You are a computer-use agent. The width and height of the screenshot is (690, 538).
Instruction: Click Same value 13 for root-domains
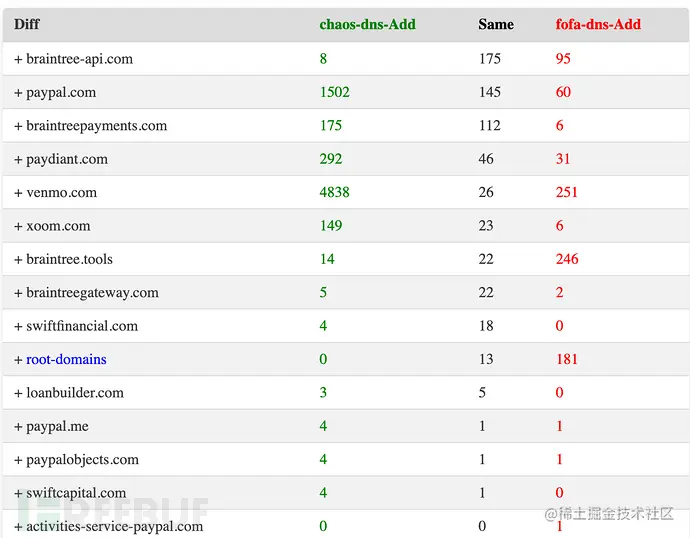click(x=486, y=359)
